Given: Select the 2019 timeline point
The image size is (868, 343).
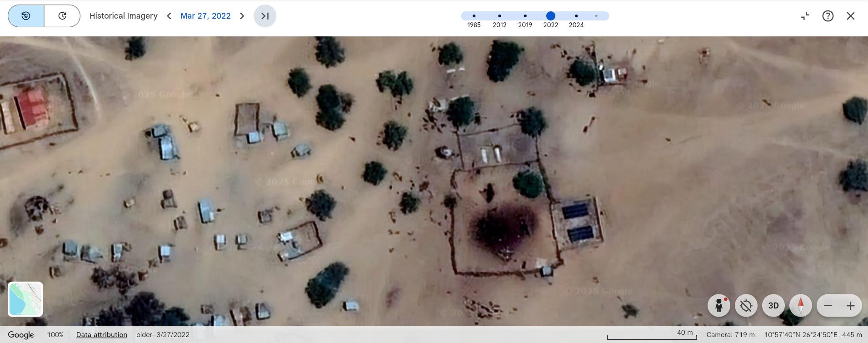Looking at the screenshot, I should 525,16.
